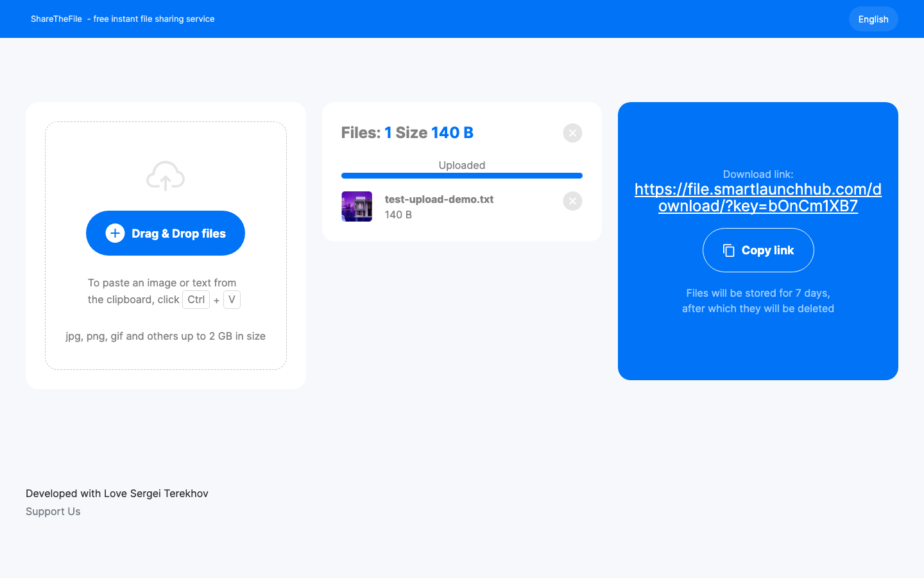Select the Files count heading

point(406,132)
